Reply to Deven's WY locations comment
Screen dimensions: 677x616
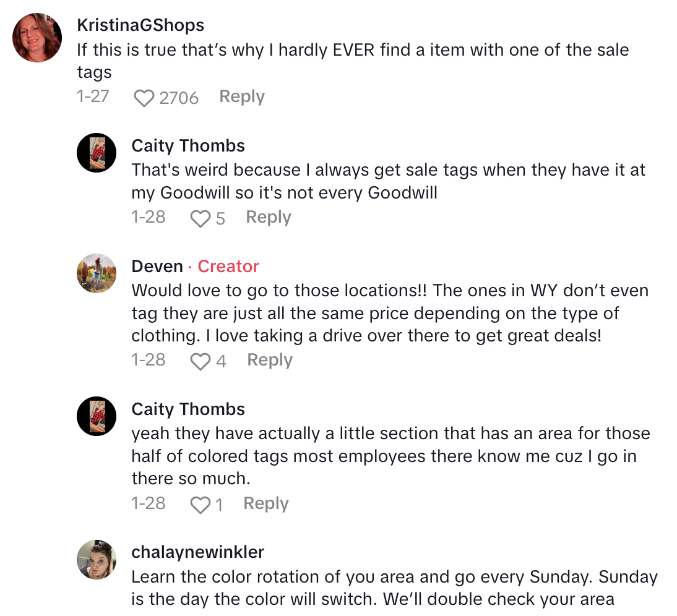point(269,361)
